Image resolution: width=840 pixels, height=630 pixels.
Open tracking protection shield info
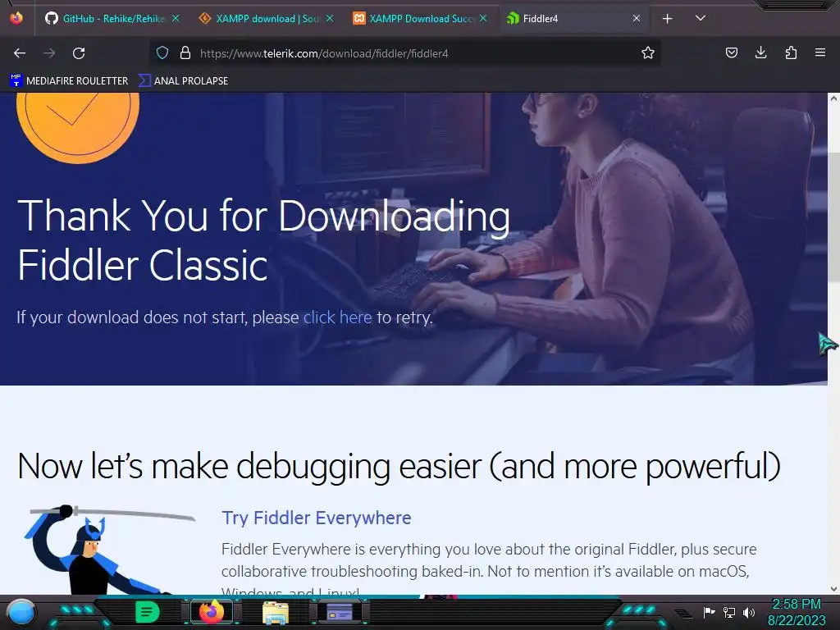pyautogui.click(x=162, y=52)
